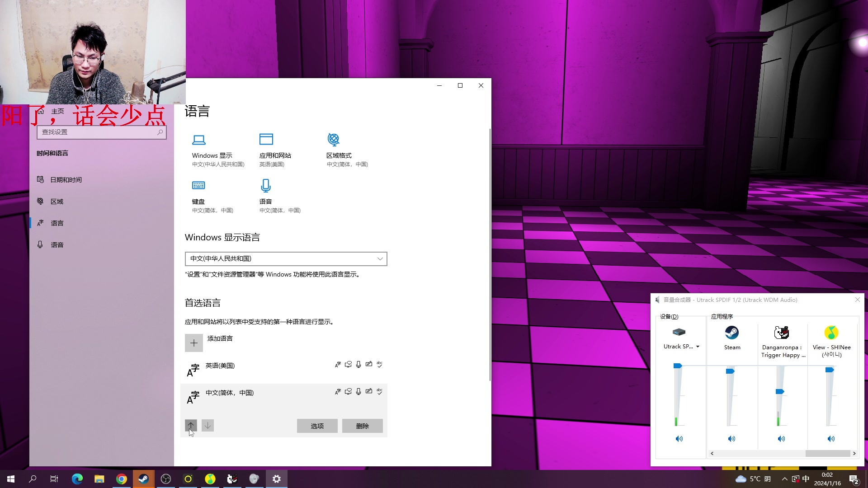Open the 语音 speech settings in sidebar

click(57, 244)
